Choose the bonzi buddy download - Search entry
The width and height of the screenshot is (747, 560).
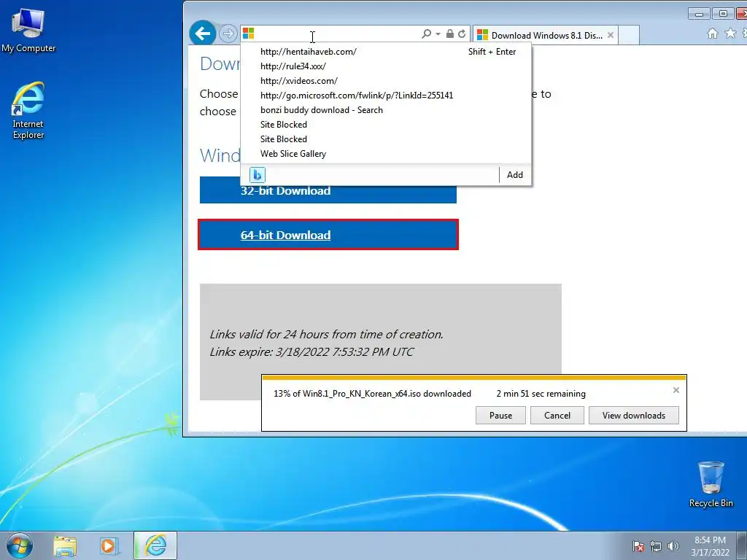[x=387, y=110]
